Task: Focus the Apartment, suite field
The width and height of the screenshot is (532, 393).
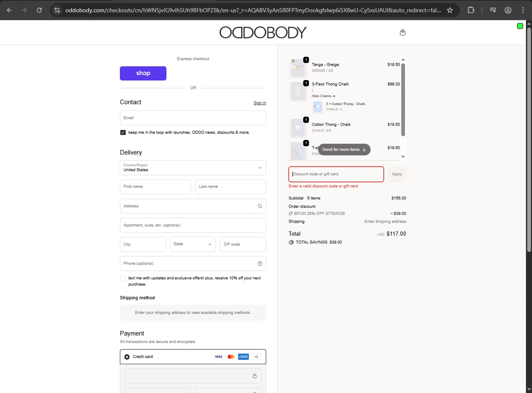Action: click(x=193, y=225)
